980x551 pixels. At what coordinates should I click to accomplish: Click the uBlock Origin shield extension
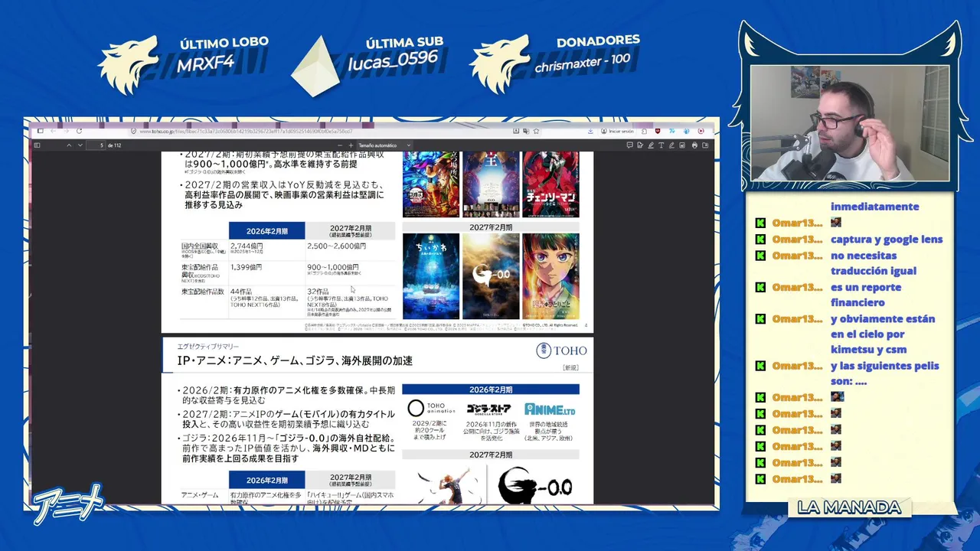(658, 131)
